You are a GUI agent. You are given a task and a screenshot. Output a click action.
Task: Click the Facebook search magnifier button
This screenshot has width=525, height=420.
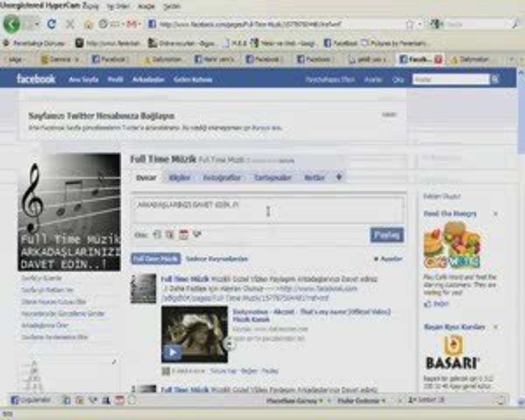point(495,79)
